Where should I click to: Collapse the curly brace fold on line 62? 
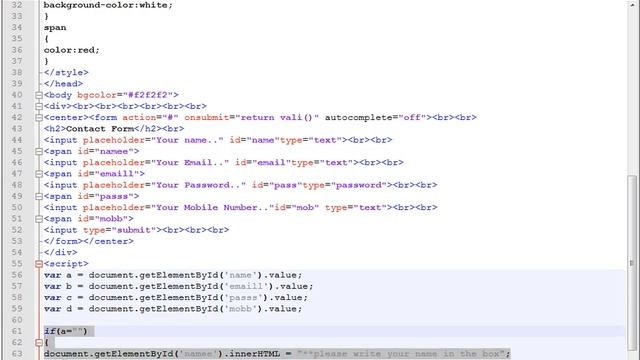39,342
